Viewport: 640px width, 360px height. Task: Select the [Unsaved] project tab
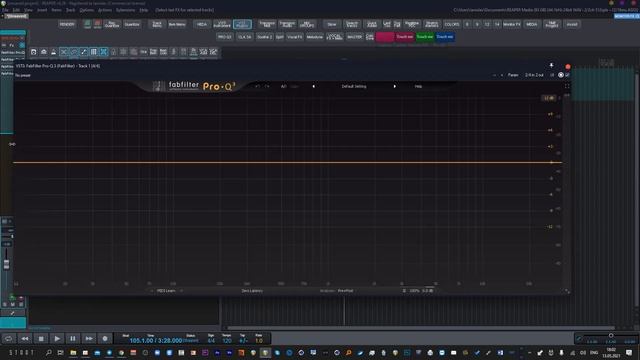(x=16, y=16)
